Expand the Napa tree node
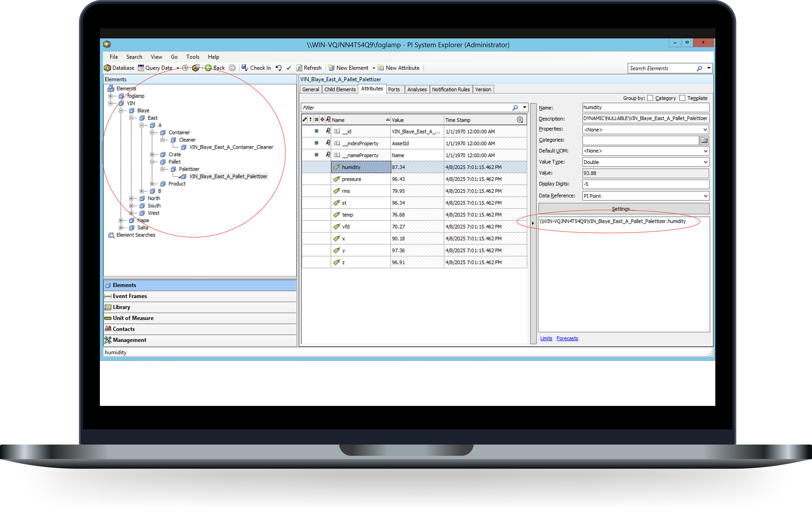The height and width of the screenshot is (513, 812). coord(121,220)
